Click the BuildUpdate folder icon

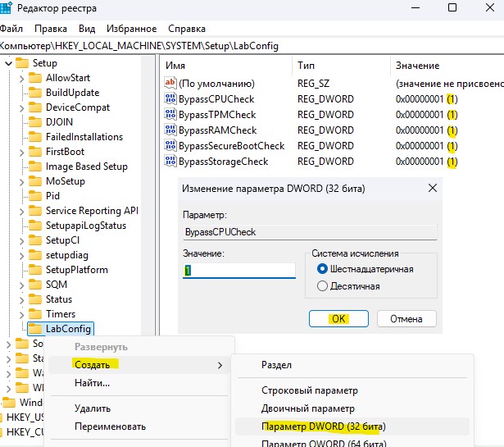(x=35, y=93)
